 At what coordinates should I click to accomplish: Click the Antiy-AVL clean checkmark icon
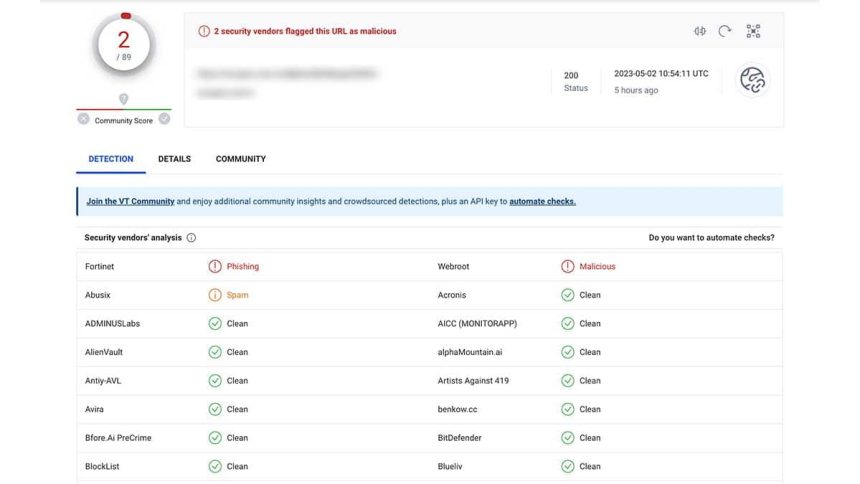(215, 380)
